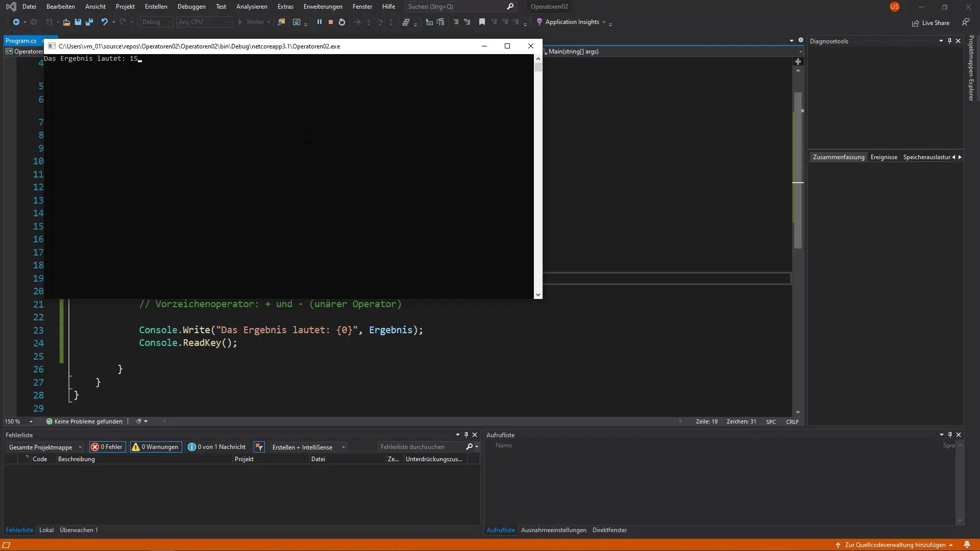The height and width of the screenshot is (551, 980).
Task: Click the bookmark toggle icon
Action: coord(482,22)
